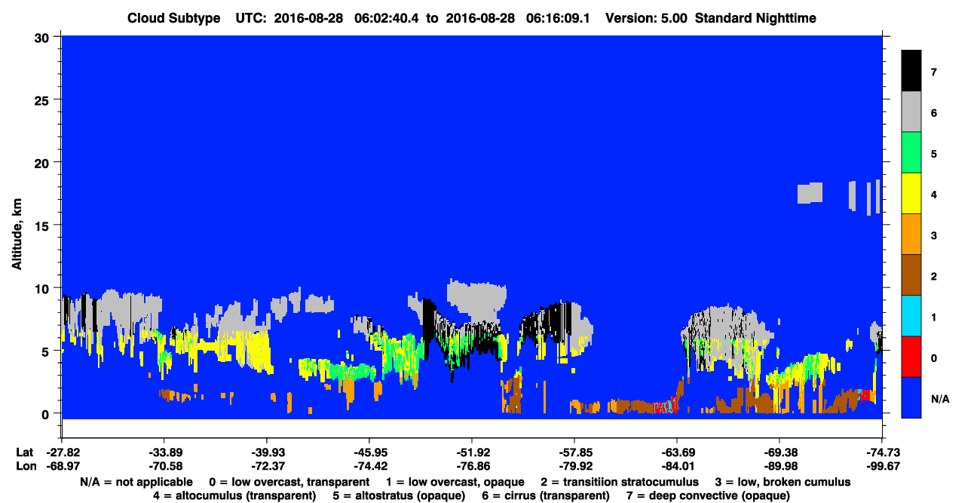
Task: Click the longitude value -99.67
Action: click(882, 466)
